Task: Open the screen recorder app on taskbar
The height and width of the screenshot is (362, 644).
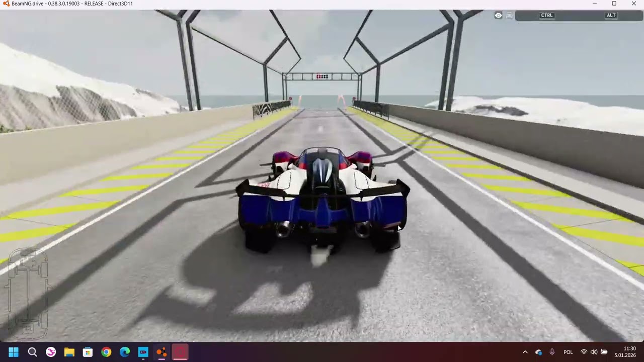Action: (x=143, y=352)
